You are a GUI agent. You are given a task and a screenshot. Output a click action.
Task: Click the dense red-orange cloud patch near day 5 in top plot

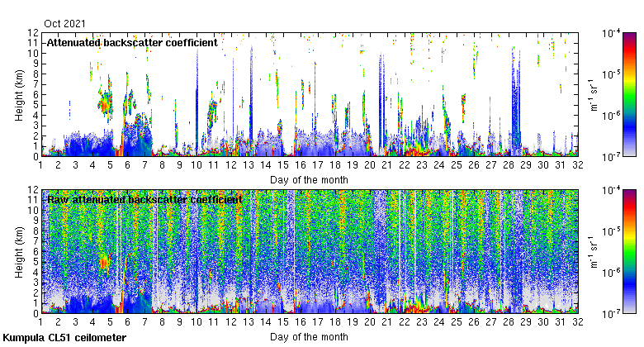pyautogui.click(x=105, y=103)
